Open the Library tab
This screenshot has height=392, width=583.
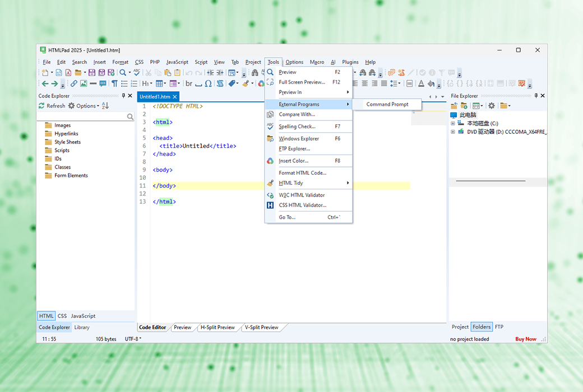click(82, 328)
